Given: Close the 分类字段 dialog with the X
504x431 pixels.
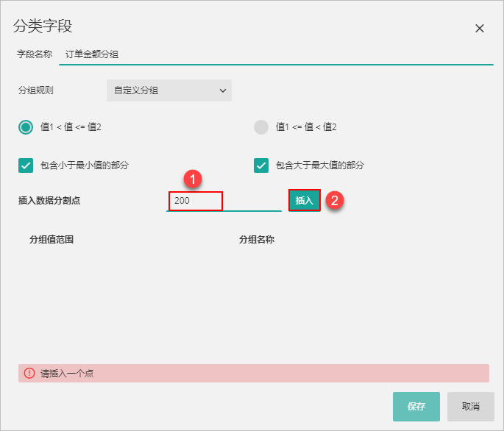Looking at the screenshot, I should [480, 29].
